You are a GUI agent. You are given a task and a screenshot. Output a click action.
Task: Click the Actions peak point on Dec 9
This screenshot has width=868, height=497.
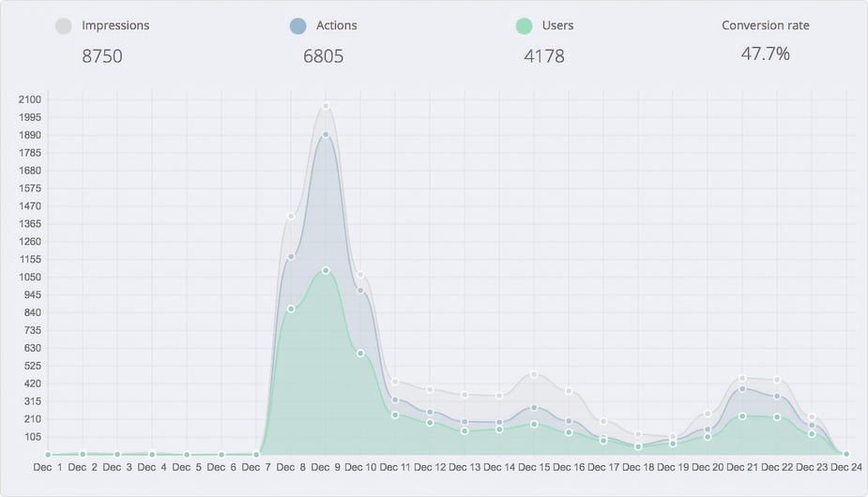(x=326, y=134)
